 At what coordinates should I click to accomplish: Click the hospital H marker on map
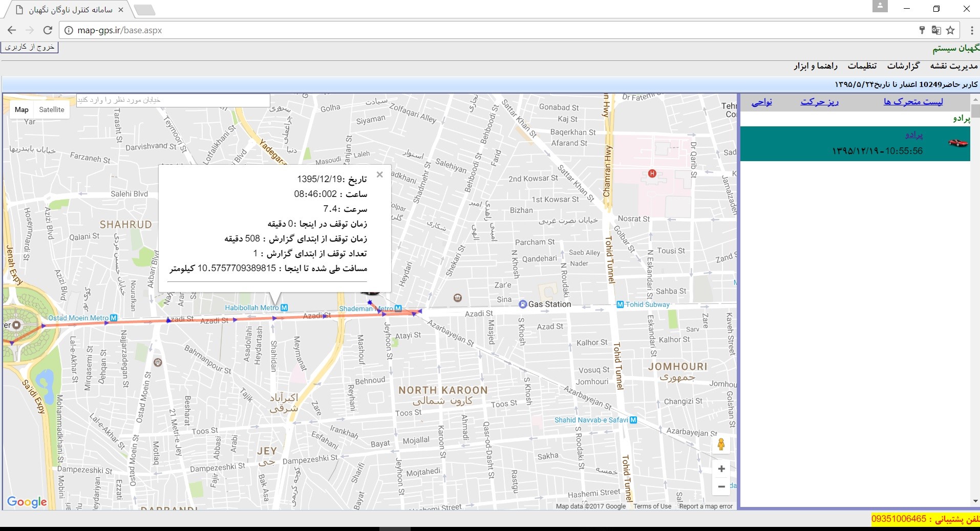click(652, 173)
